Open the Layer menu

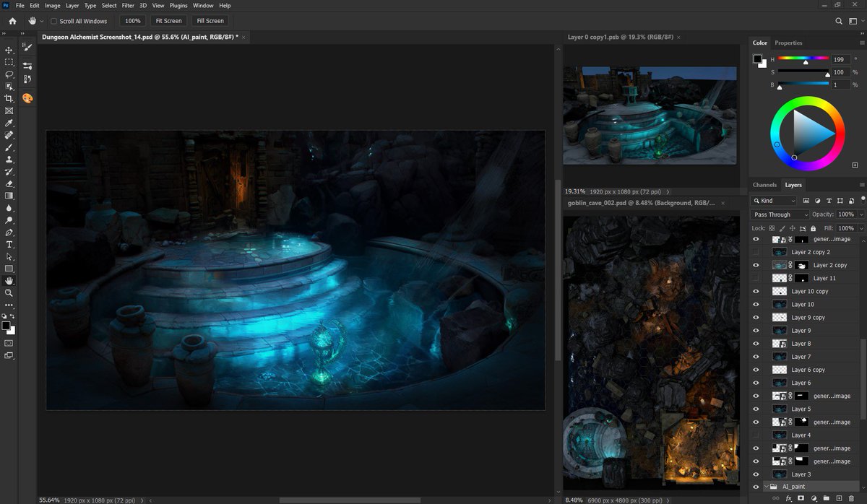(x=72, y=5)
